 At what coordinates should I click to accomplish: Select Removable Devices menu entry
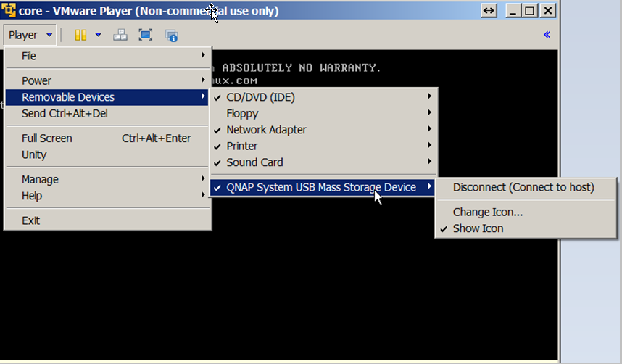click(107, 97)
